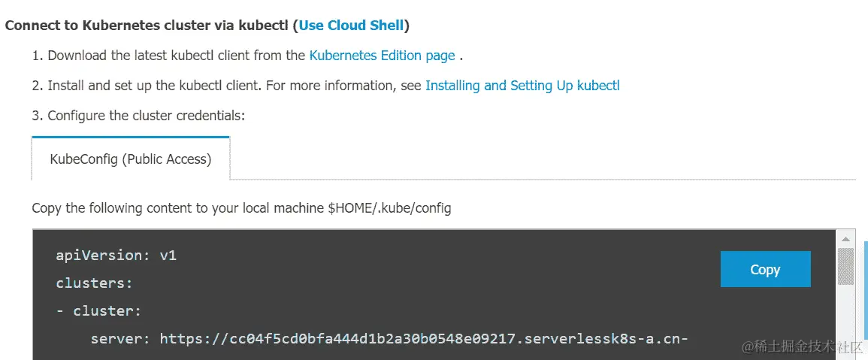Open the Use Cloud Shell link
Screen dimensions: 868x360
pyautogui.click(x=352, y=25)
